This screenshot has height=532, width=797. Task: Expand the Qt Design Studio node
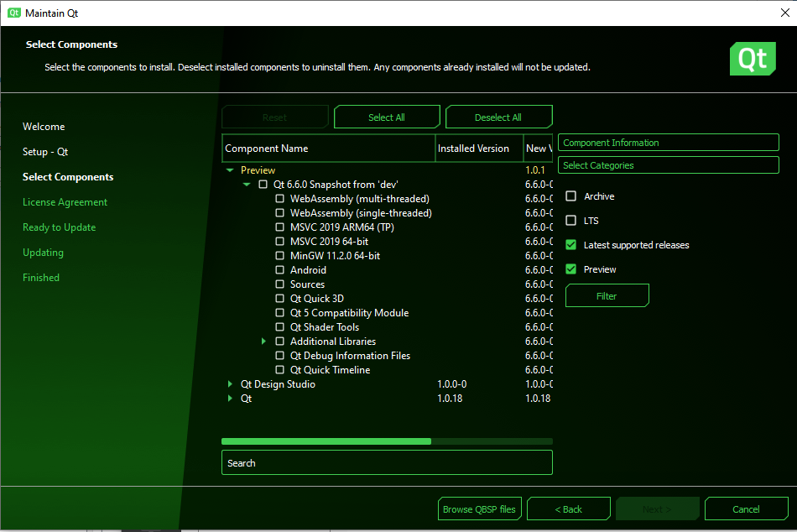pyautogui.click(x=230, y=384)
